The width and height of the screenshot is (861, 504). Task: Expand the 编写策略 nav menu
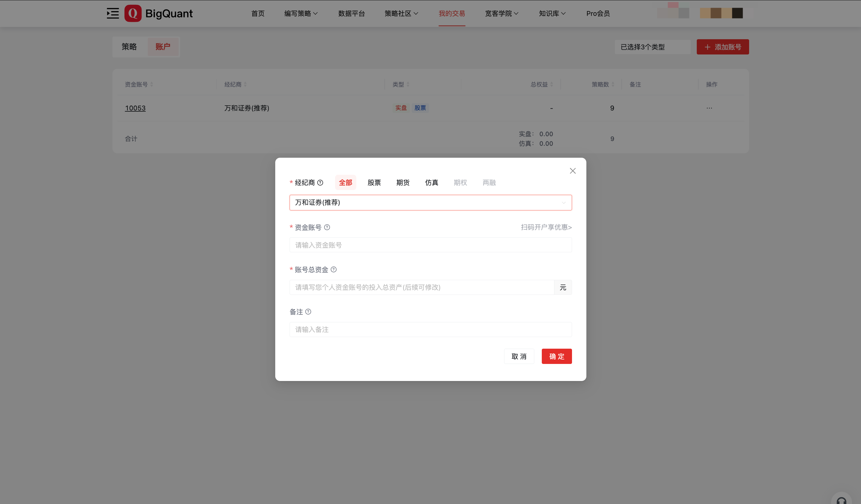pyautogui.click(x=301, y=13)
